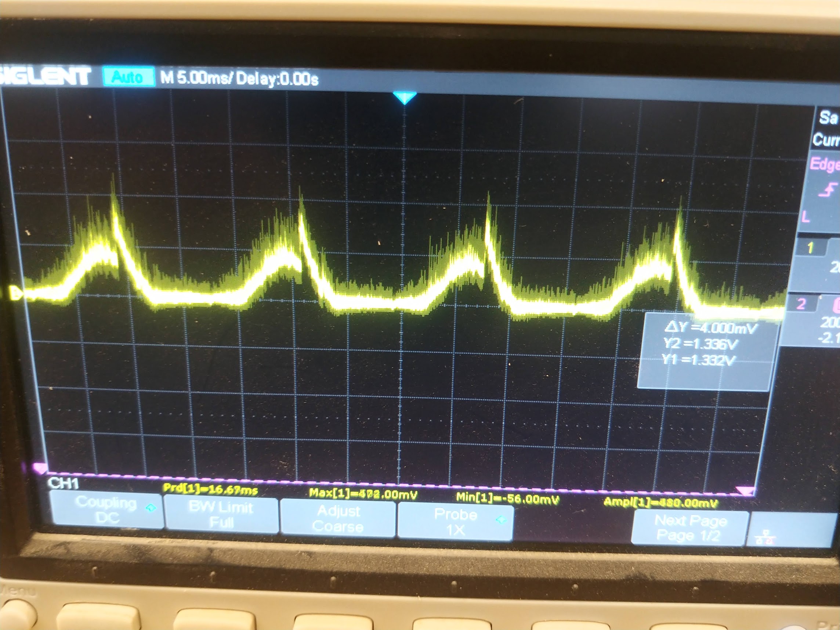This screenshot has height=630, width=840.
Task: Click the cyan trigger position marker
Action: coord(405,98)
